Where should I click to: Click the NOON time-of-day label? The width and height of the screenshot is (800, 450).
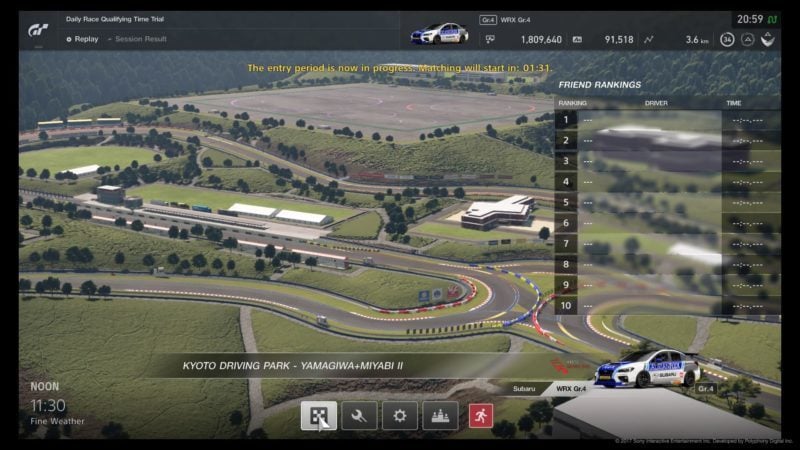(44, 387)
